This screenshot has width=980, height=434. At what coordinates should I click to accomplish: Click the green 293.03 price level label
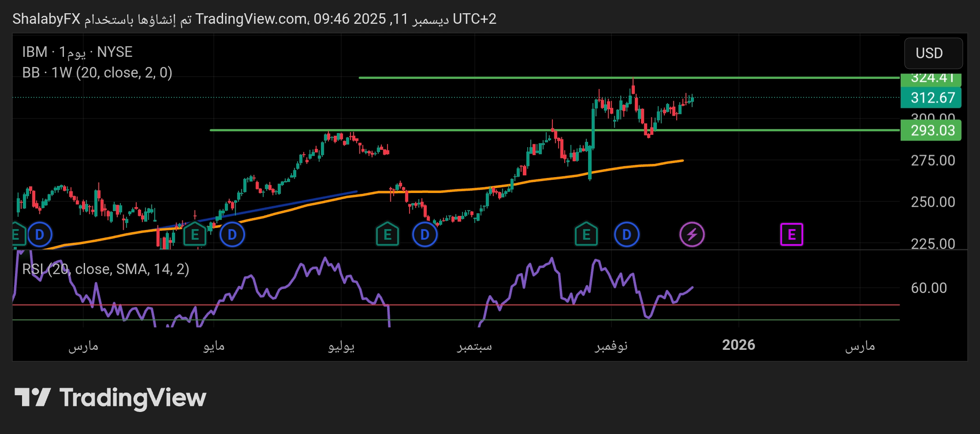click(931, 130)
